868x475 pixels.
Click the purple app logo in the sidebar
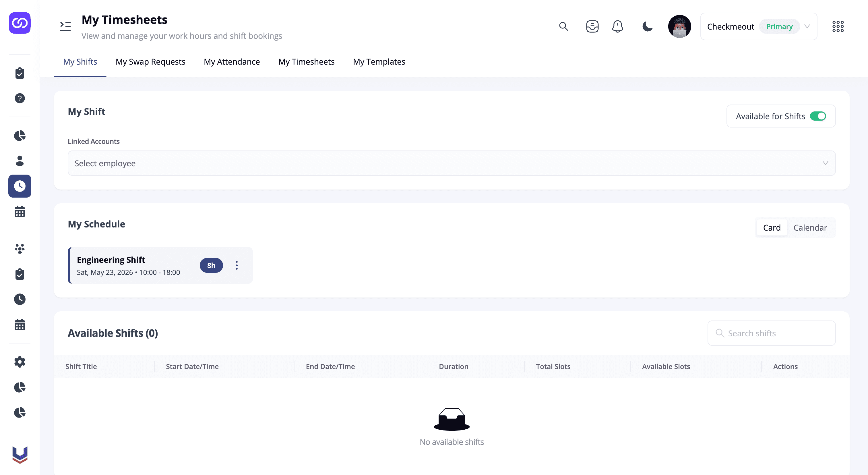click(x=20, y=23)
